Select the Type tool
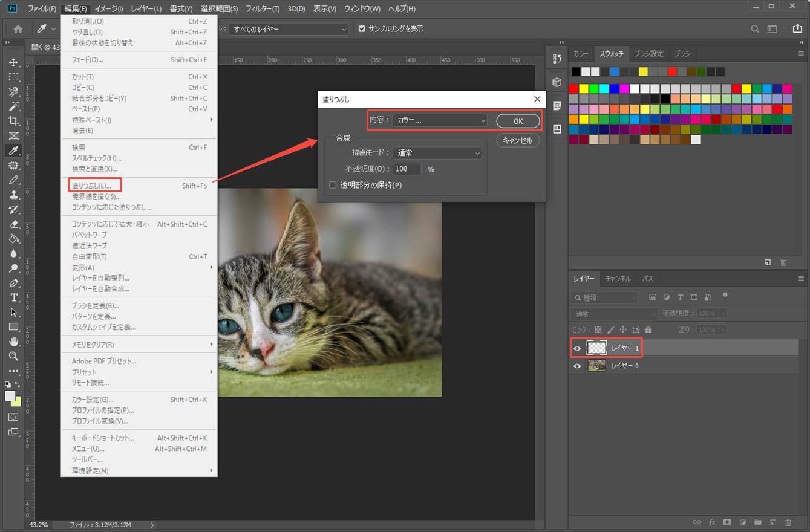 coord(13,297)
